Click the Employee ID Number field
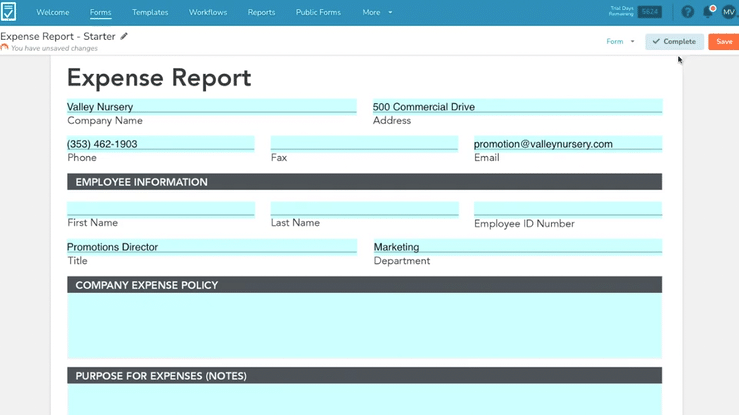The width and height of the screenshot is (739, 415). pos(568,209)
